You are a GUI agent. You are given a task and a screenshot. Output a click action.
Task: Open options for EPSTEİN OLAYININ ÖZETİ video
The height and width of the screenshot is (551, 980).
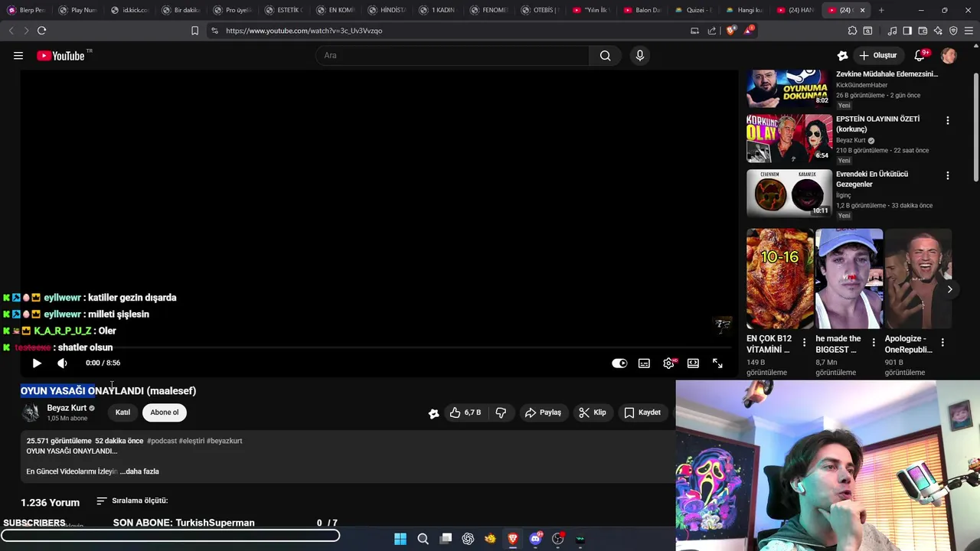pyautogui.click(x=948, y=121)
